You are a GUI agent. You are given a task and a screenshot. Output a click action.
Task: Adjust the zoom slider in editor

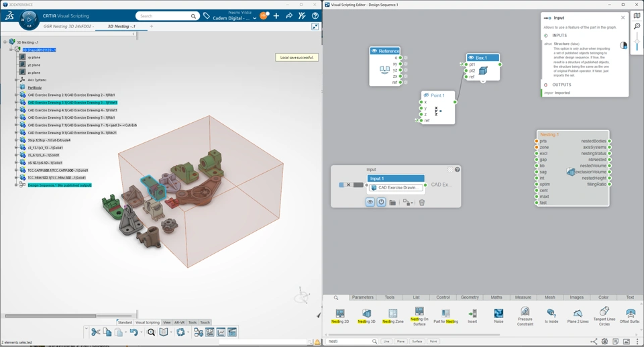(637, 42)
